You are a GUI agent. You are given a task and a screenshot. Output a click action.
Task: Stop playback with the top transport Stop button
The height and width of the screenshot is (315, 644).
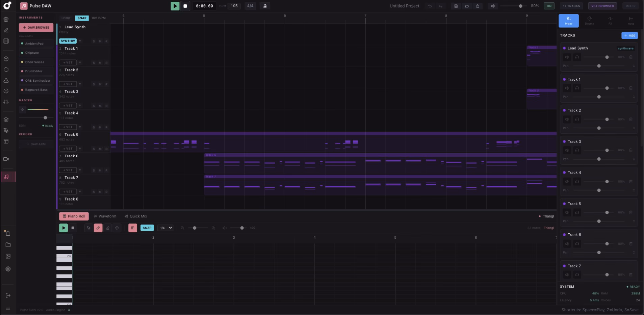tap(185, 6)
